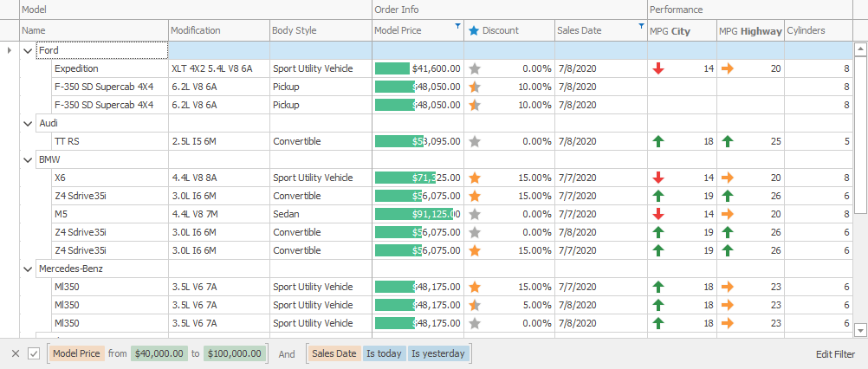Click the gray star in TT RS row
The width and height of the screenshot is (868, 369).
point(475,142)
